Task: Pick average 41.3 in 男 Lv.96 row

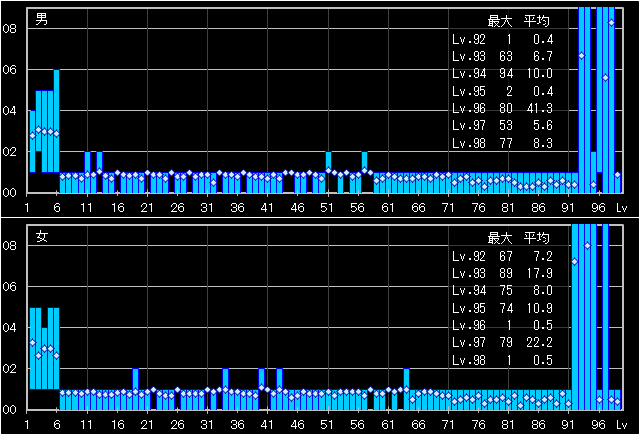Action: [540, 109]
